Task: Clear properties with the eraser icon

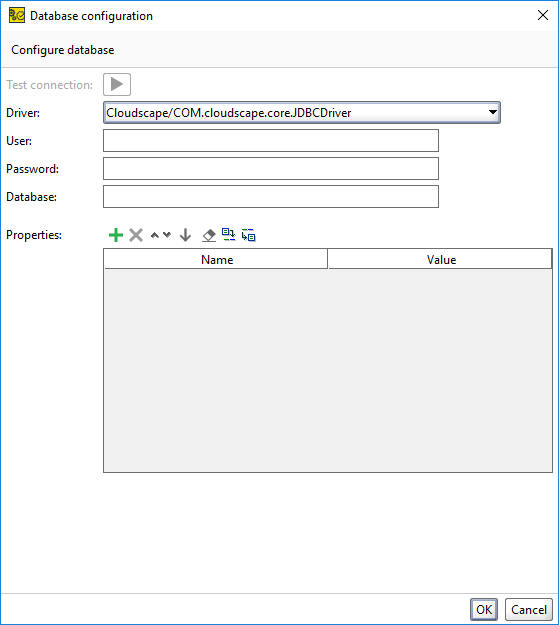Action: click(208, 235)
